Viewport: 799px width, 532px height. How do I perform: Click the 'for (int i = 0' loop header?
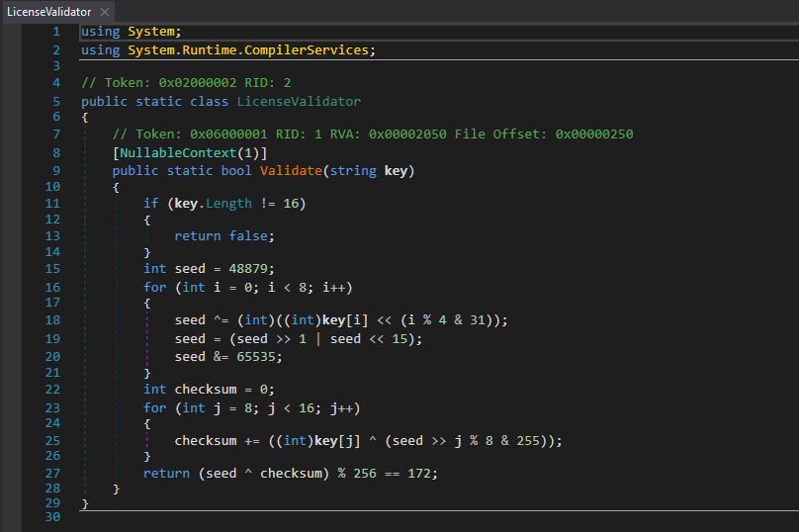[247, 288]
